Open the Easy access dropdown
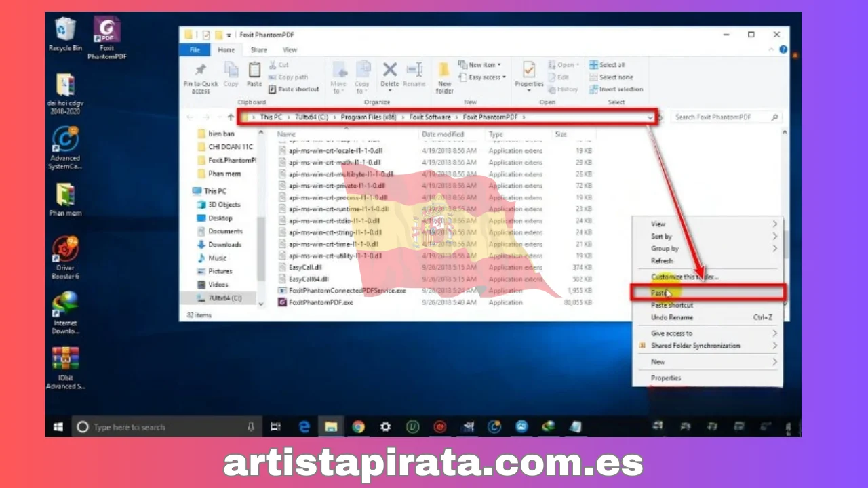The height and width of the screenshot is (488, 868). [x=483, y=77]
